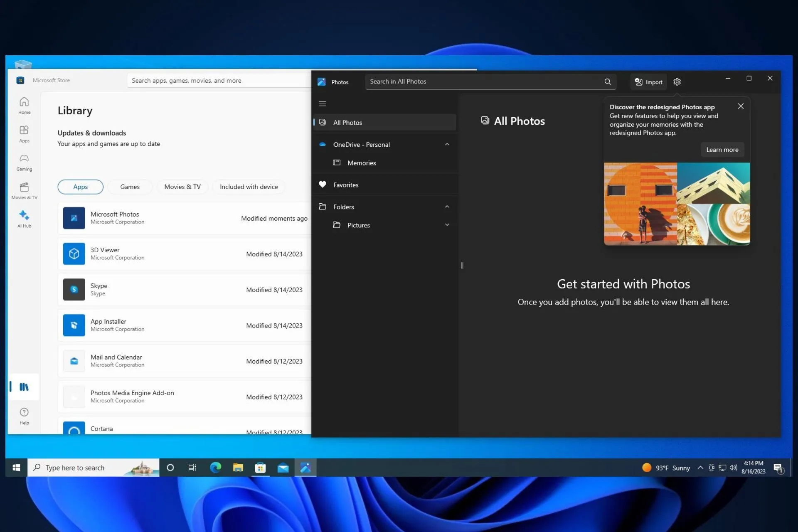Click the Microsoft Photos app name
This screenshot has width=798, height=532.
[115, 214]
